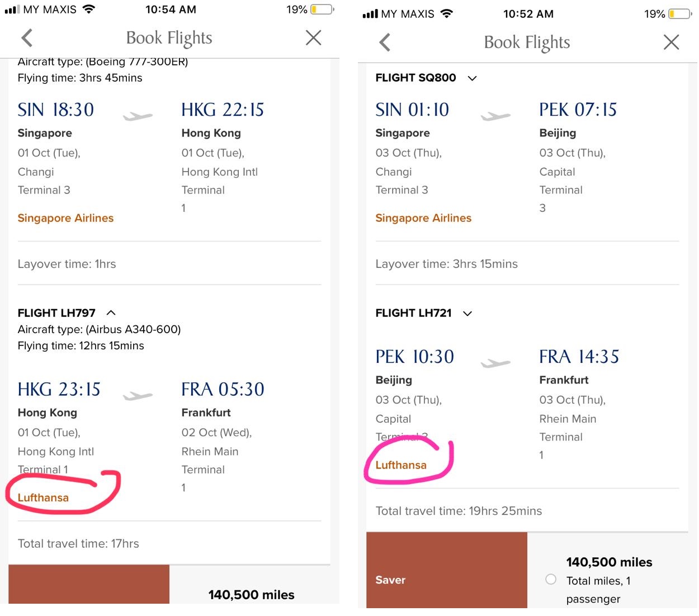Tap the back arrow on left screen
The height and width of the screenshot is (616, 699).
(27, 38)
